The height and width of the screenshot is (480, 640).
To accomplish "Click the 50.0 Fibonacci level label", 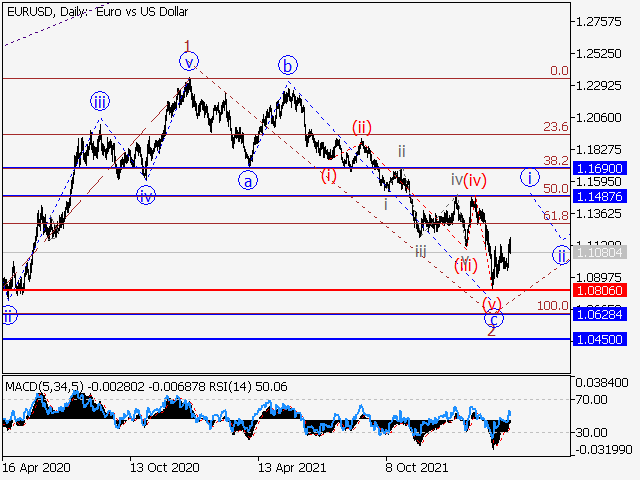I will coord(556,189).
